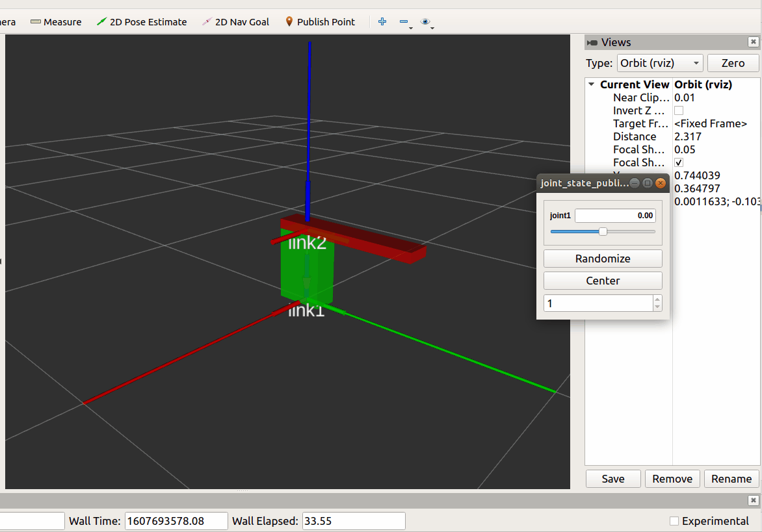The height and width of the screenshot is (532, 762).
Task: Select the 2D Nav Goal tool
Action: click(x=235, y=21)
